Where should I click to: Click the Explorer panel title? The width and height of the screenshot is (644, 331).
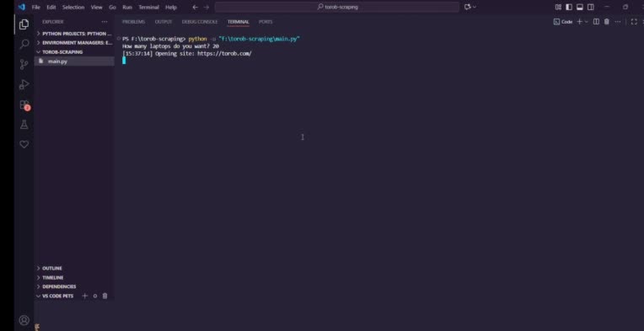pyautogui.click(x=53, y=22)
